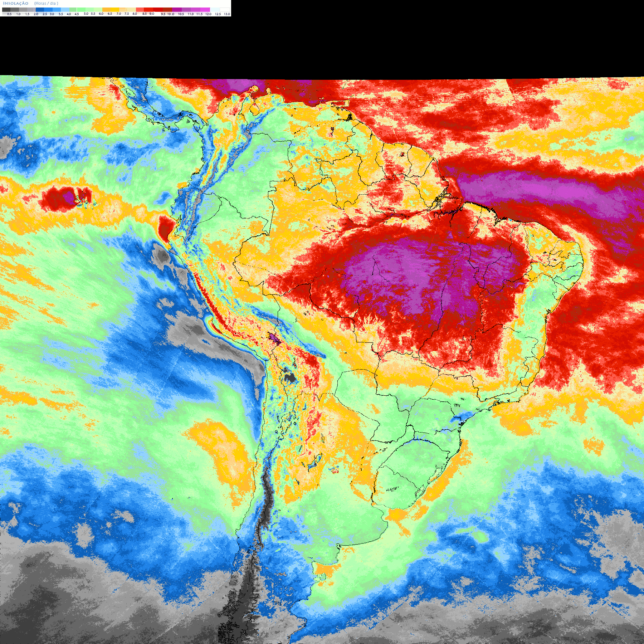The image size is (644, 644).
Task: Click the 11.5 legend value
Action: (199, 14)
